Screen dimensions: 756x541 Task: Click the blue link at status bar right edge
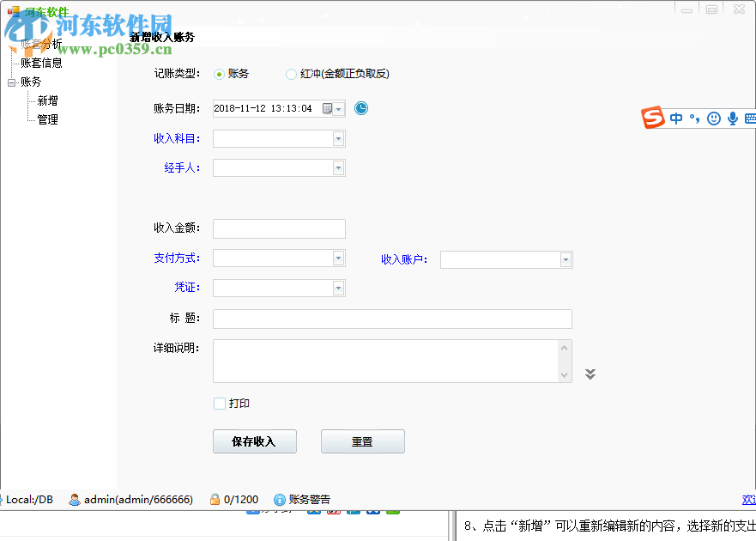pyautogui.click(x=749, y=500)
